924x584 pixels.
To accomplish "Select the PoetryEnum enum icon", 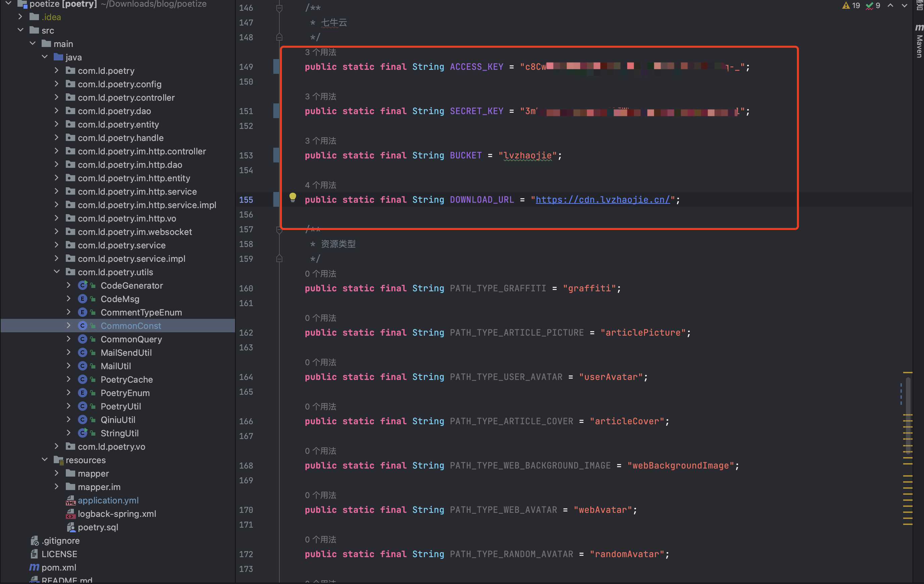I will 82,393.
